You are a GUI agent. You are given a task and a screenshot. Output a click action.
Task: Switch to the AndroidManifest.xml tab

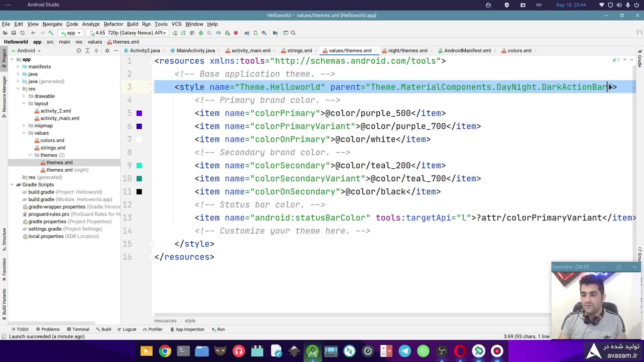point(467,51)
